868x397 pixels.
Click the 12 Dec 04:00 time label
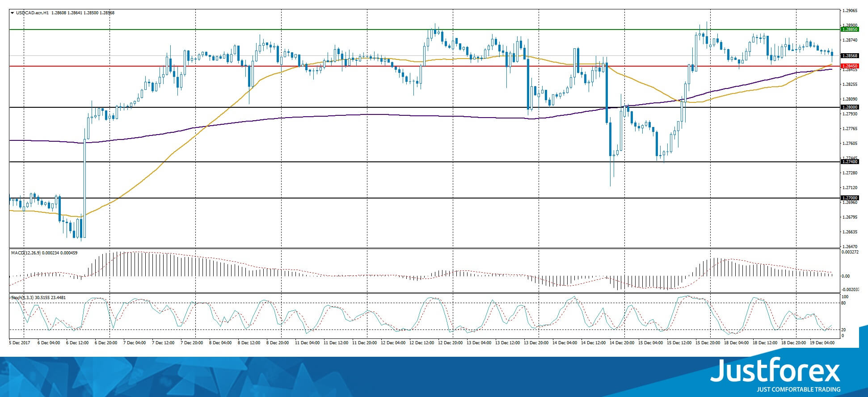pyautogui.click(x=393, y=343)
